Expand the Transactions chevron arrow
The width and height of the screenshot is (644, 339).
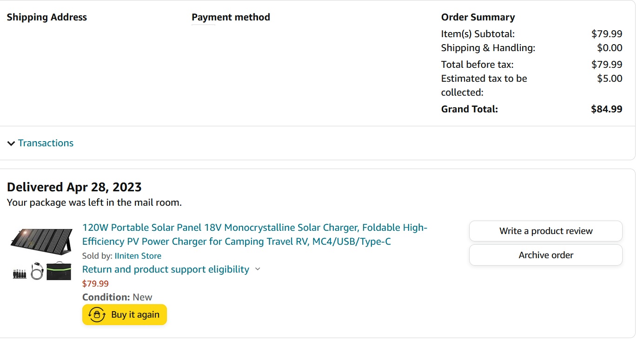coord(11,143)
